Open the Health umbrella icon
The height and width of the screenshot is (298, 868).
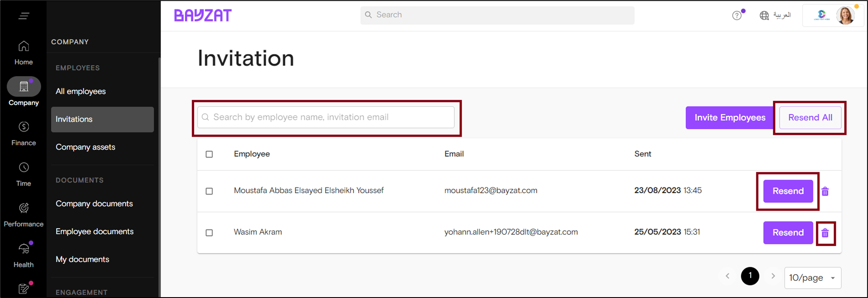24,249
